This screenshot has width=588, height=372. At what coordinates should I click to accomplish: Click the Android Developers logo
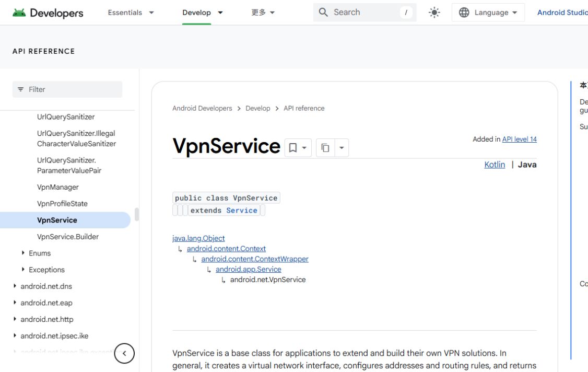click(x=48, y=13)
